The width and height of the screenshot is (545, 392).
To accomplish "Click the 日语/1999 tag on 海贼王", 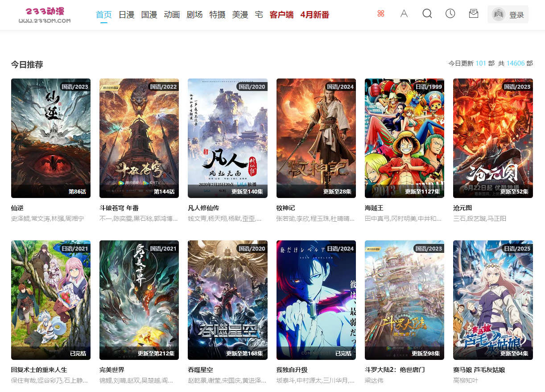I will point(429,87).
